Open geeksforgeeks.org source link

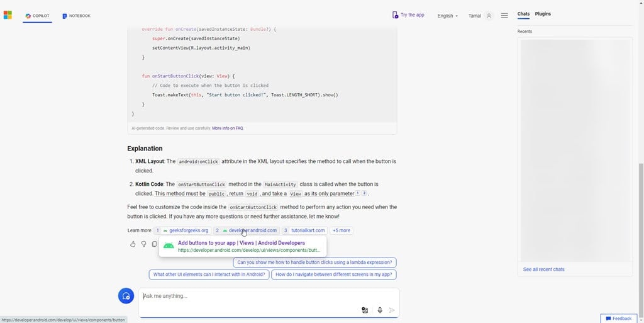click(182, 230)
